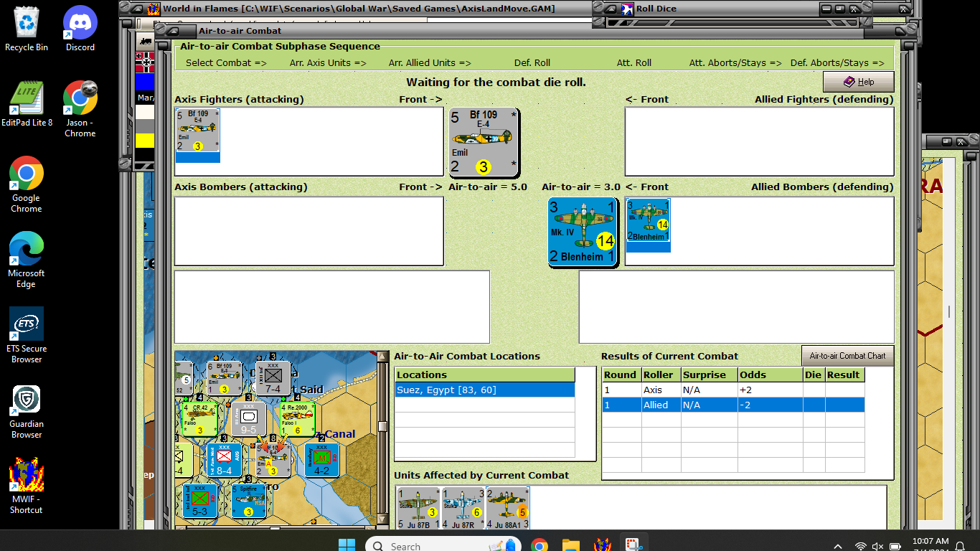Screen dimensions: 980x551
Task: Show hidden system tray icons
Action: pos(837,547)
